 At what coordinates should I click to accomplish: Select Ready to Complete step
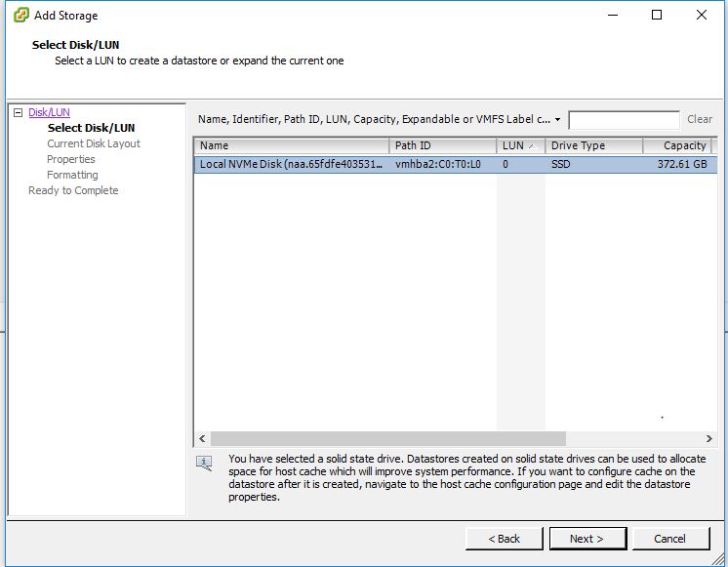pyautogui.click(x=73, y=190)
